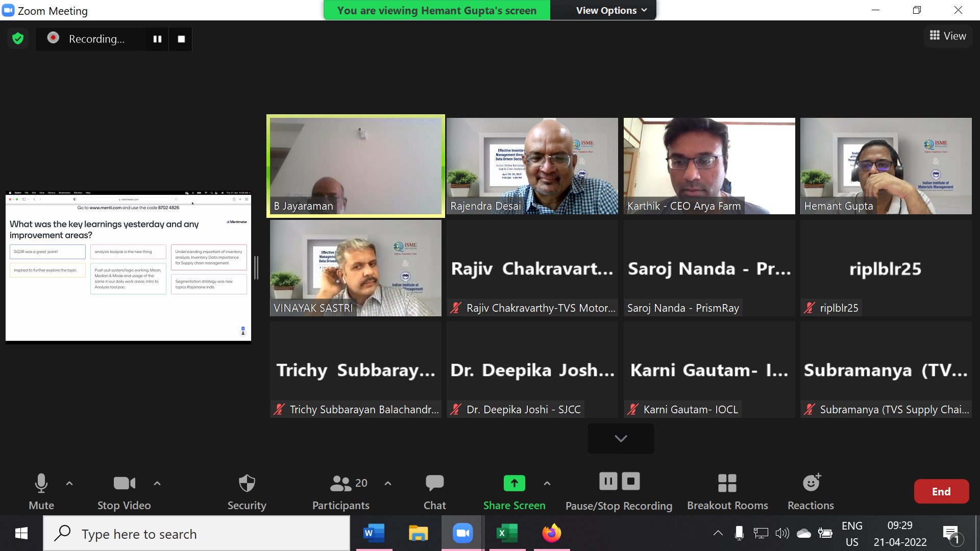Viewport: 980px width, 551px height.
Task: Click the Windows taskbar search box
Action: (x=197, y=534)
